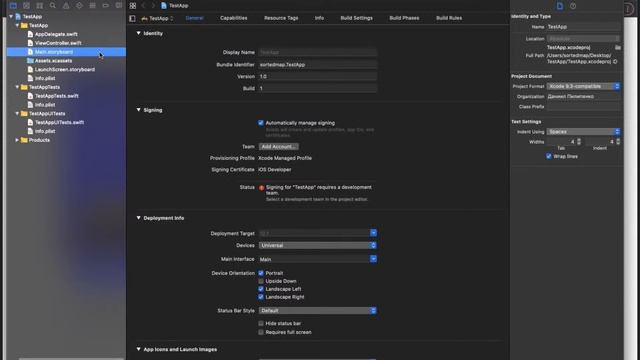Open the Project navigator folder icon
Viewport: 640px width, 360px height.
coord(13,6)
